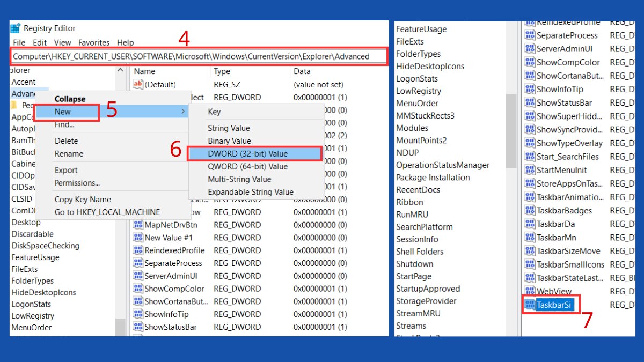Click the New Value #1 DWORD icon
This screenshot has width=644, height=362.
(137, 237)
